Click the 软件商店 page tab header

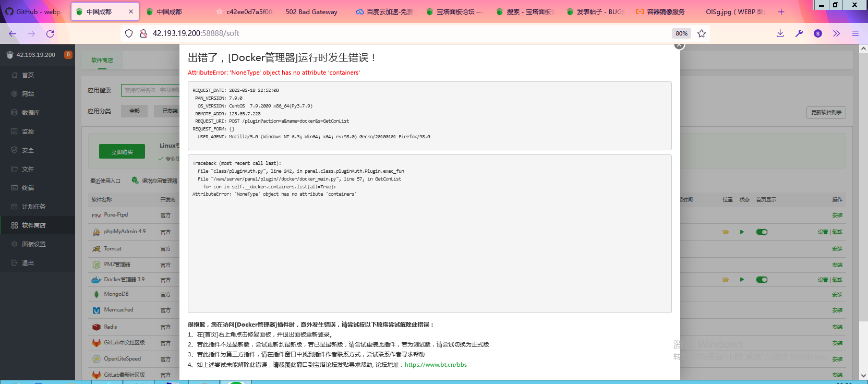pyautogui.click(x=102, y=61)
